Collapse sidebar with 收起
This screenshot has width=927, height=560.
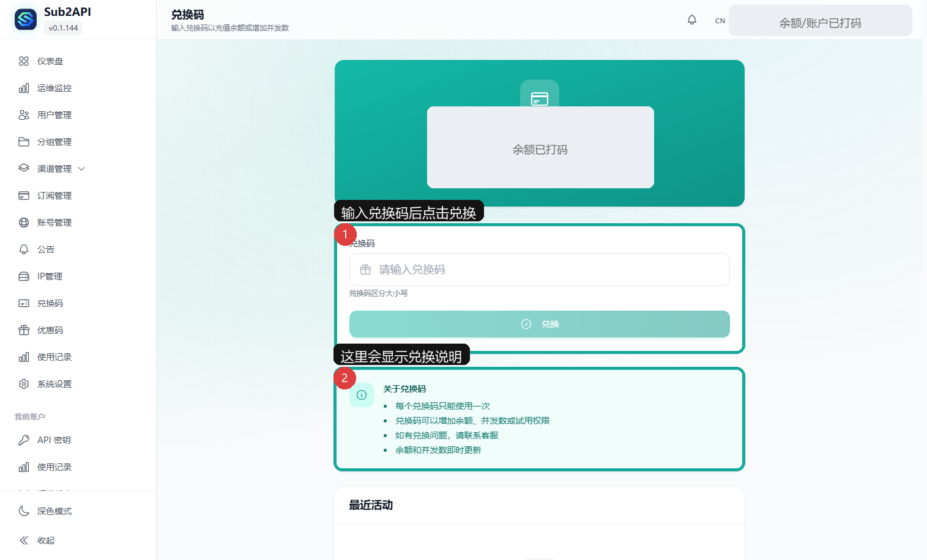(78, 540)
